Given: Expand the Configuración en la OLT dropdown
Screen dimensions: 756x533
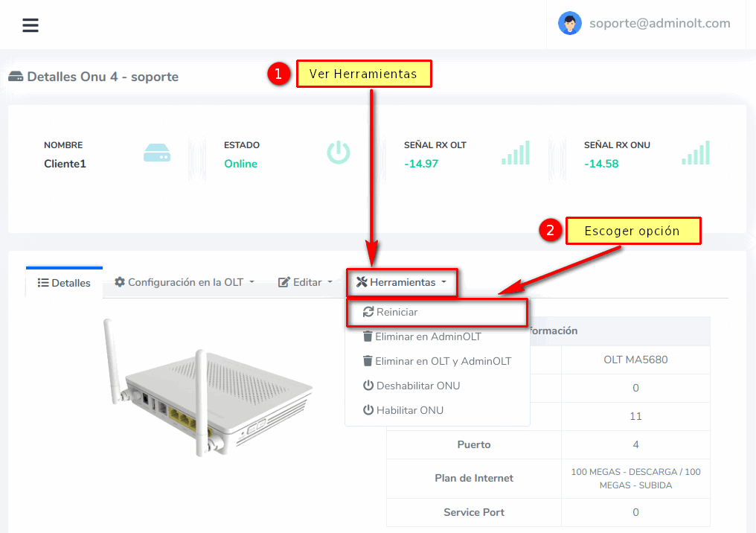Looking at the screenshot, I should [184, 282].
